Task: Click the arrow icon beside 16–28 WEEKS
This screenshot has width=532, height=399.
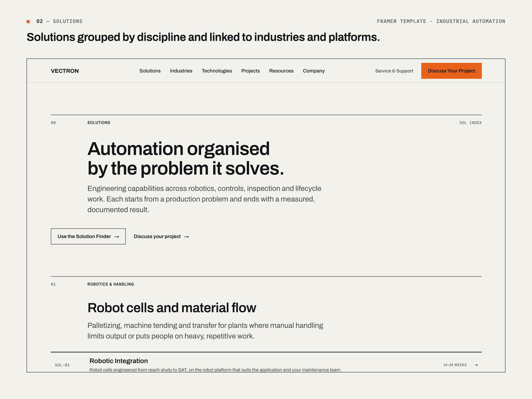Action: click(x=476, y=365)
